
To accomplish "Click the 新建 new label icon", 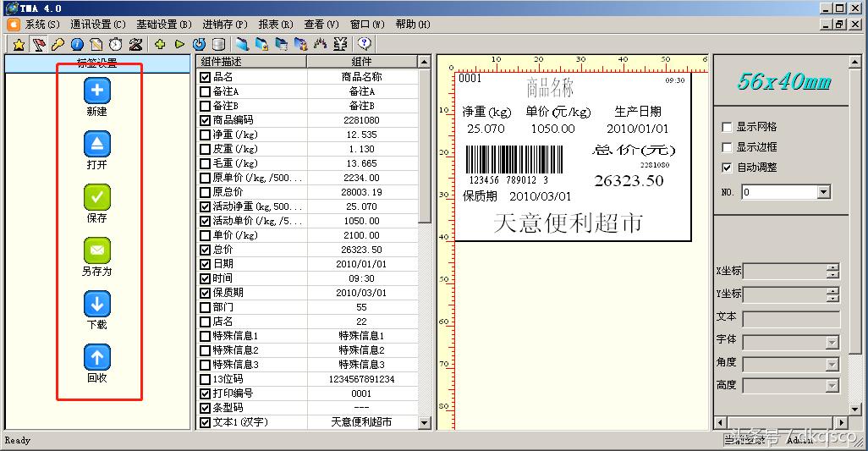I will [x=97, y=91].
